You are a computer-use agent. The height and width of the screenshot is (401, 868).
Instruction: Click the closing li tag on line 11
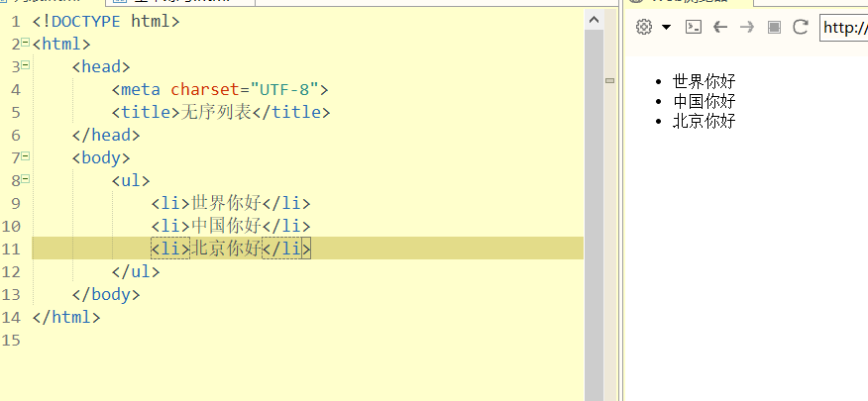coord(286,249)
